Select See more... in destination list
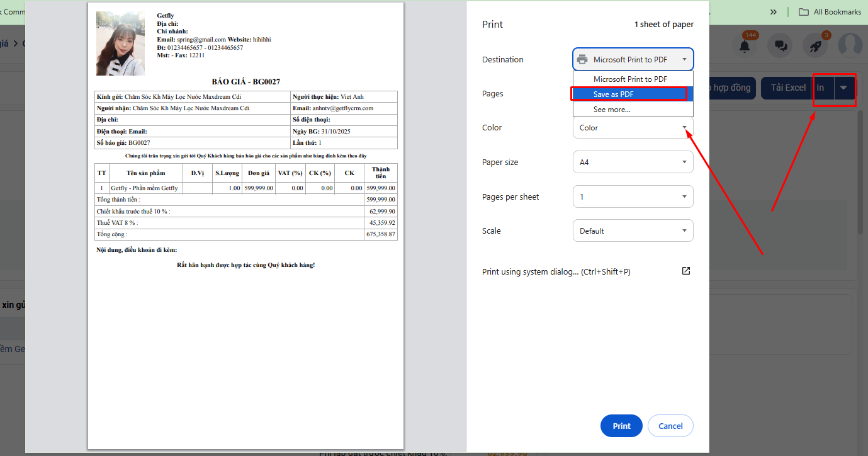 pyautogui.click(x=612, y=110)
